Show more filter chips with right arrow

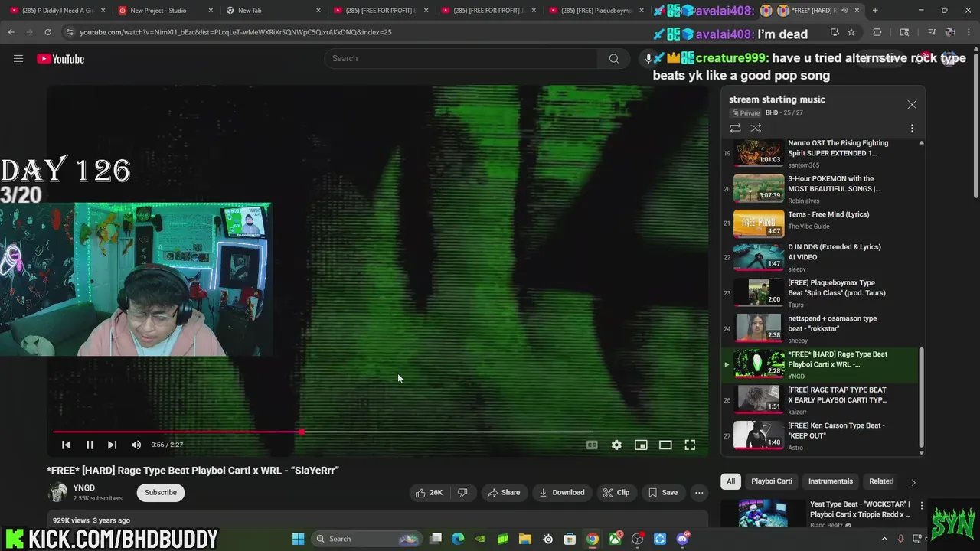point(913,482)
